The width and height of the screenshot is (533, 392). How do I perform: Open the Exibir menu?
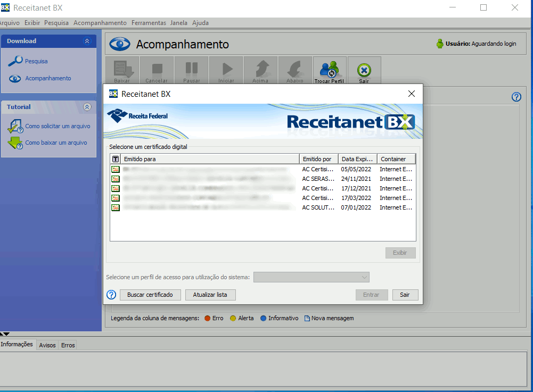click(x=32, y=23)
